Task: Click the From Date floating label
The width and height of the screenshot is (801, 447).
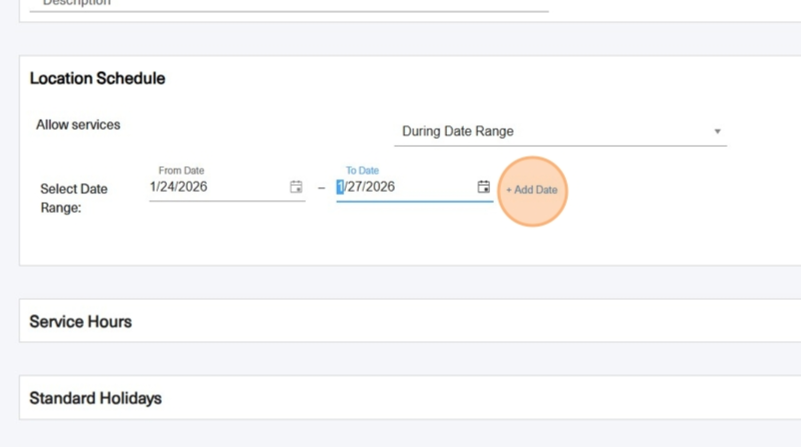Action: pyautogui.click(x=181, y=171)
